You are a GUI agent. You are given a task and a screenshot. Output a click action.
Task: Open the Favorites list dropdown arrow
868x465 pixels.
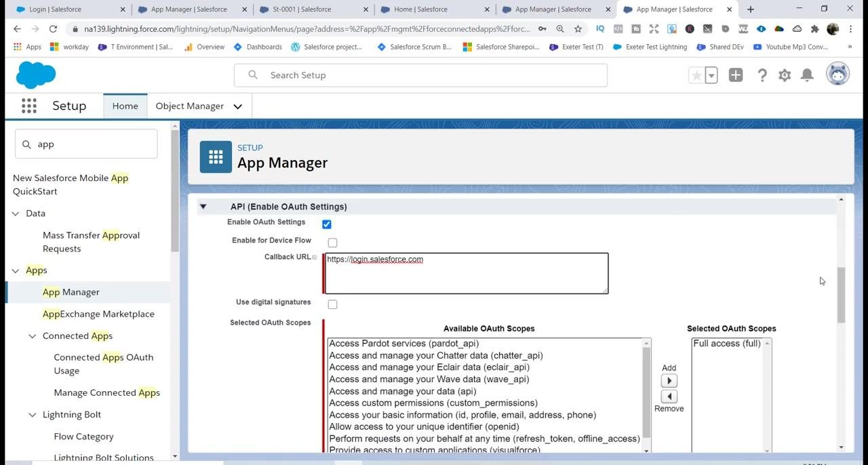(x=711, y=75)
